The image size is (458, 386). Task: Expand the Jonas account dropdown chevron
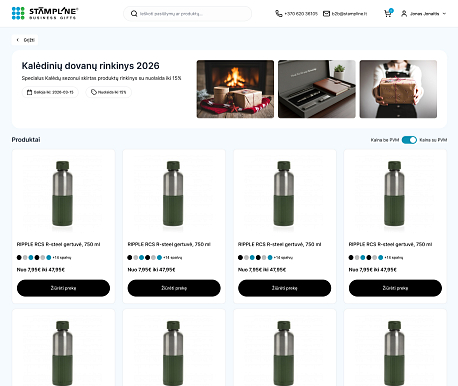pos(444,14)
